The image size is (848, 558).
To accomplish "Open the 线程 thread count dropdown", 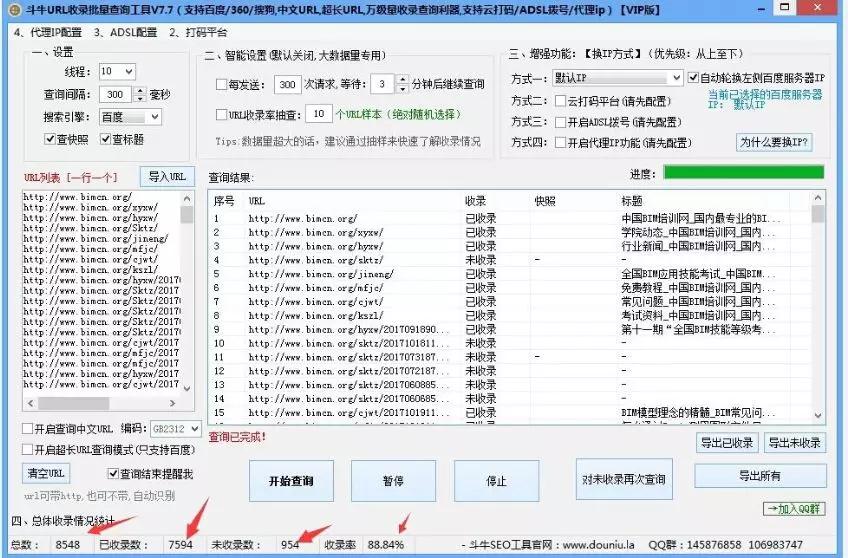I will coord(128,72).
